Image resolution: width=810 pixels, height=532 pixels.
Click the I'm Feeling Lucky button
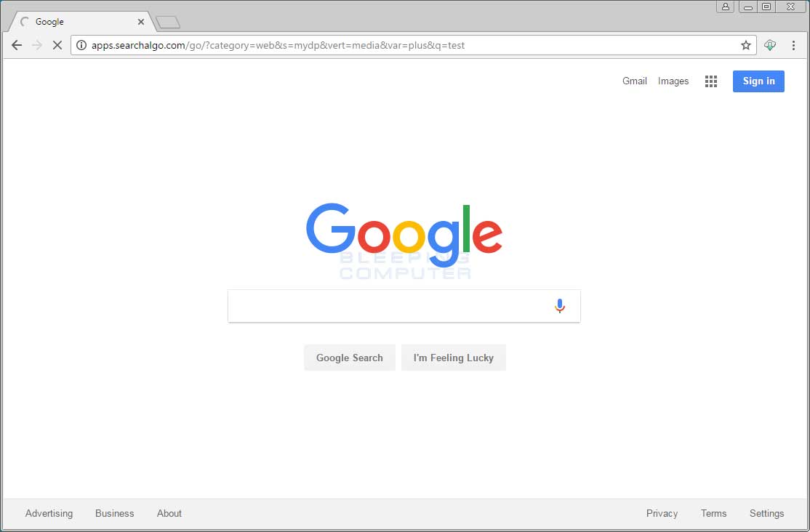tap(454, 358)
